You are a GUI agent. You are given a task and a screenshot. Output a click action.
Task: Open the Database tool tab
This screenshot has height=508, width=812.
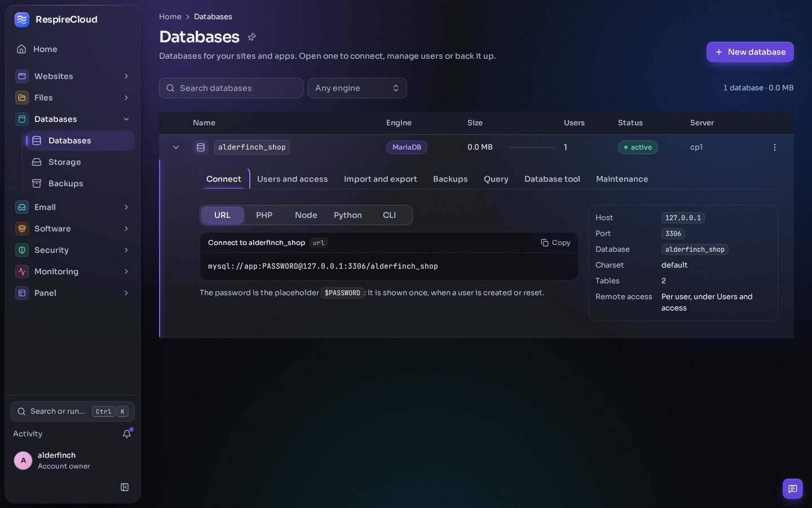tap(552, 179)
